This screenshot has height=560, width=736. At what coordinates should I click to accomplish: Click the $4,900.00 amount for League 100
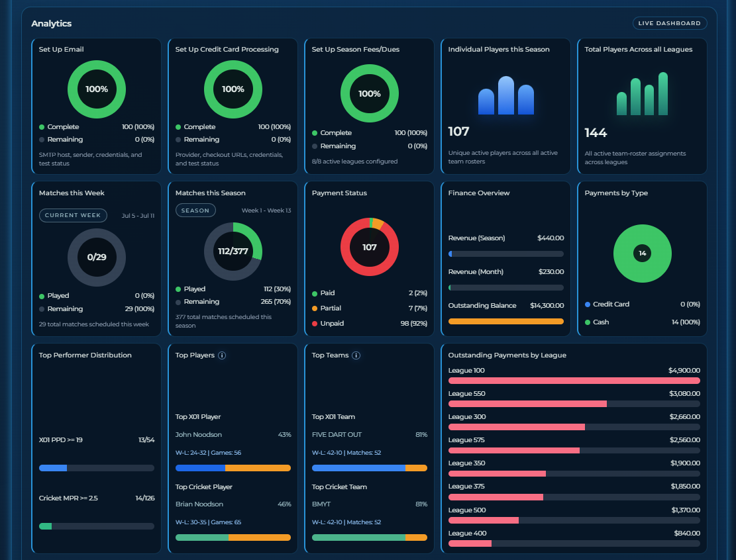click(684, 371)
